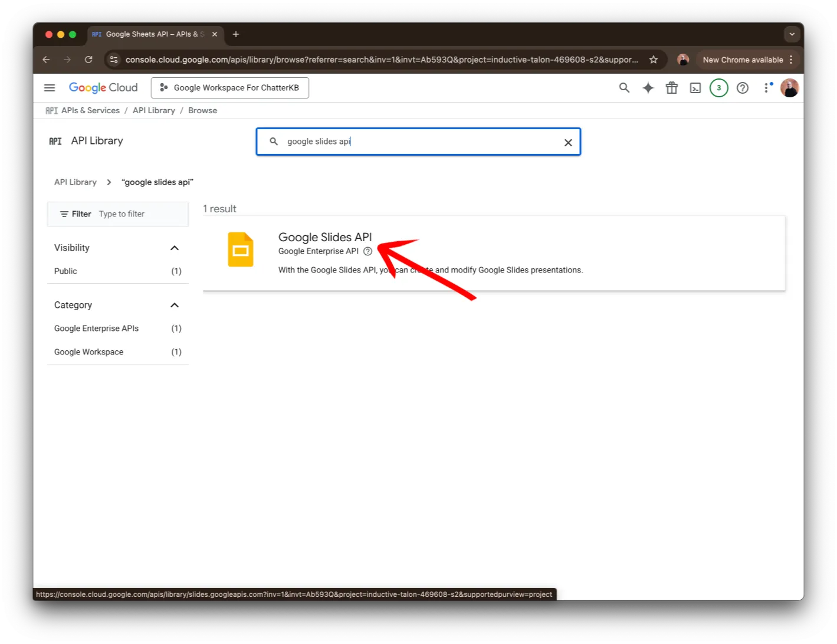Select the Google Sheets API browser tab
837x644 pixels.
click(x=155, y=34)
